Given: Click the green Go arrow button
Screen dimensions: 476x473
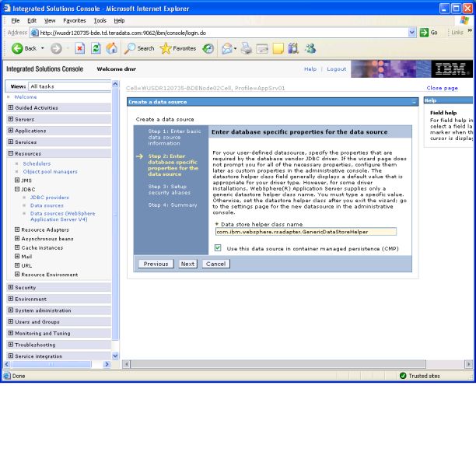Looking at the screenshot, I should point(424,33).
